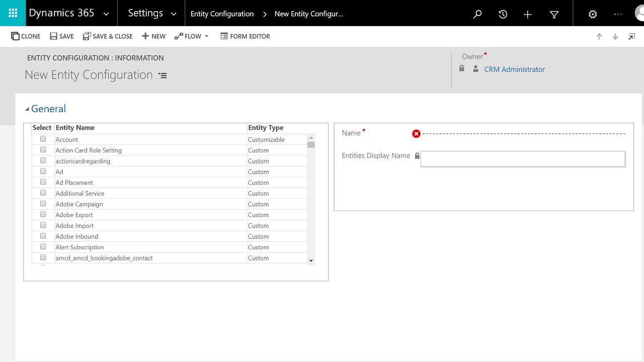Open the command bar dropdown arrow after Flow

coord(207,36)
